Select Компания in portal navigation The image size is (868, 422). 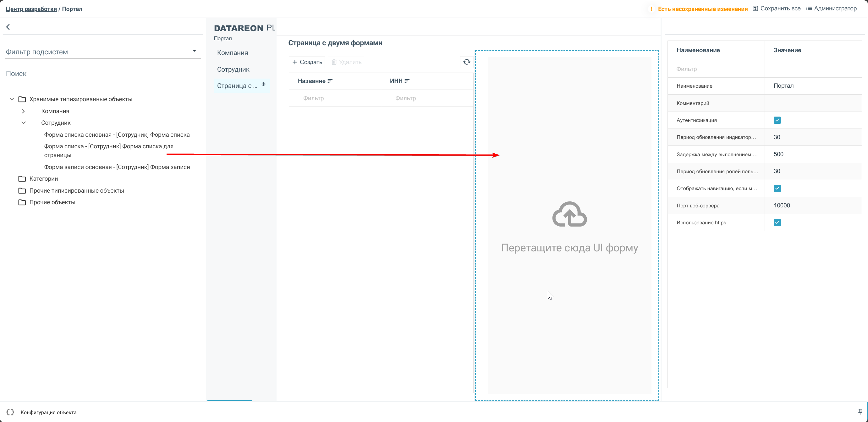(x=233, y=53)
